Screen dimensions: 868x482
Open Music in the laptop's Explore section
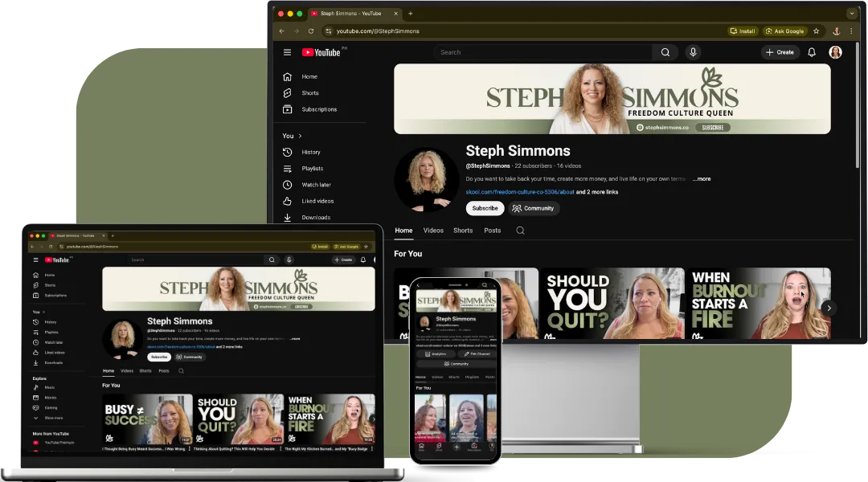coord(50,387)
